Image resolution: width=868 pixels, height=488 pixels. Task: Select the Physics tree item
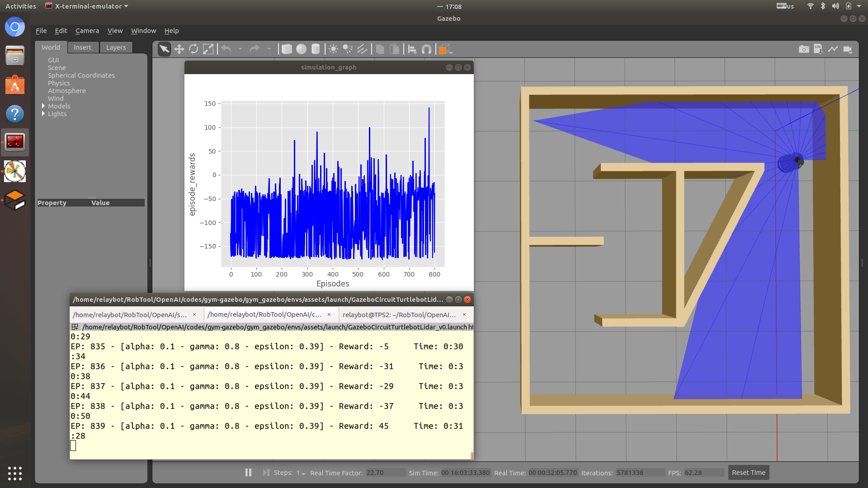59,83
